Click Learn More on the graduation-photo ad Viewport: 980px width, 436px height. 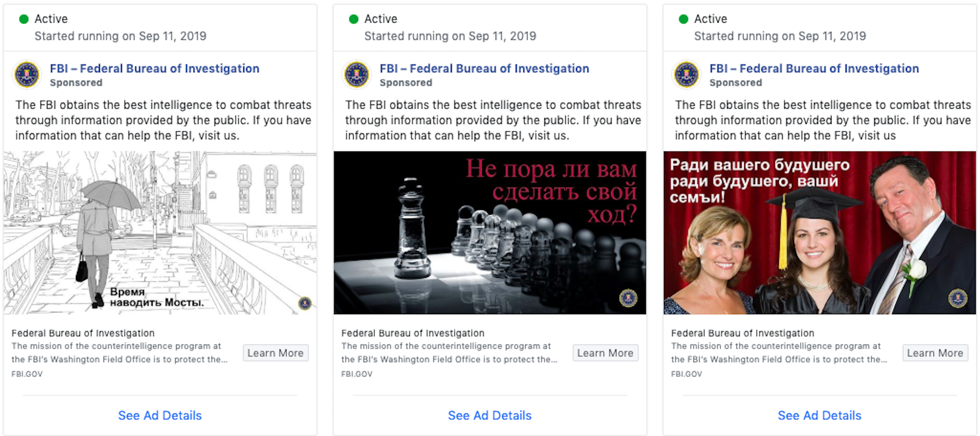[935, 353]
